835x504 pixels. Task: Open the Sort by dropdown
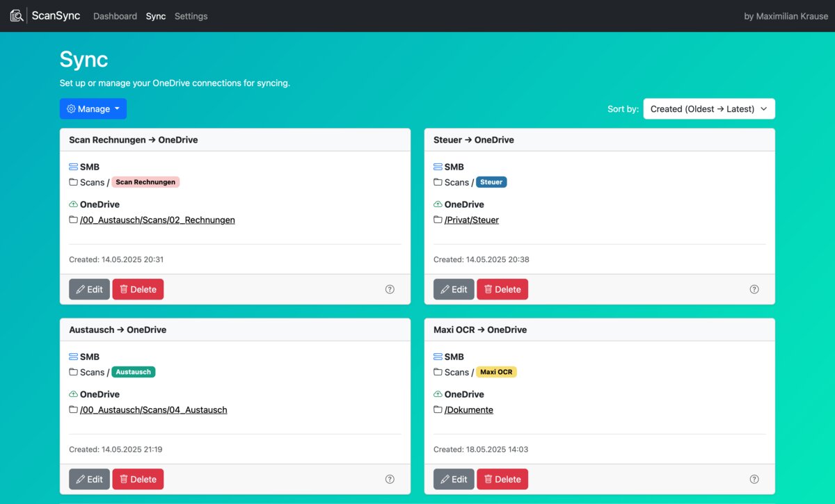coord(708,108)
